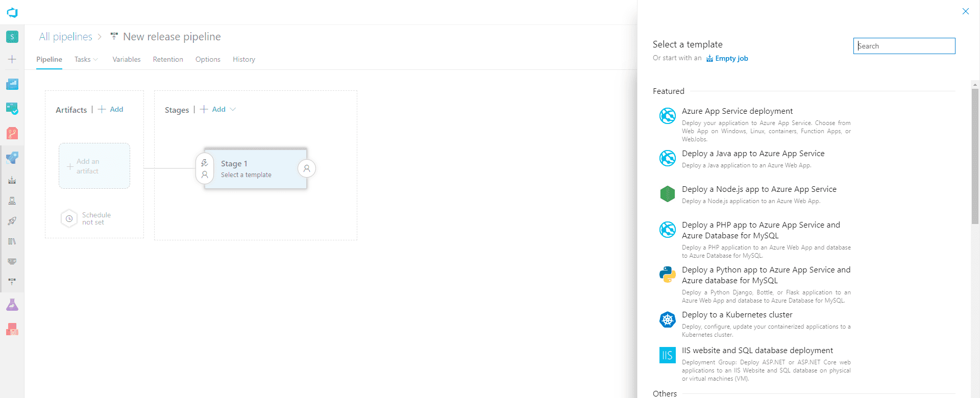The width and height of the screenshot is (980, 398).
Task: Open the Boards hub in the sidebar
Action: click(12, 109)
